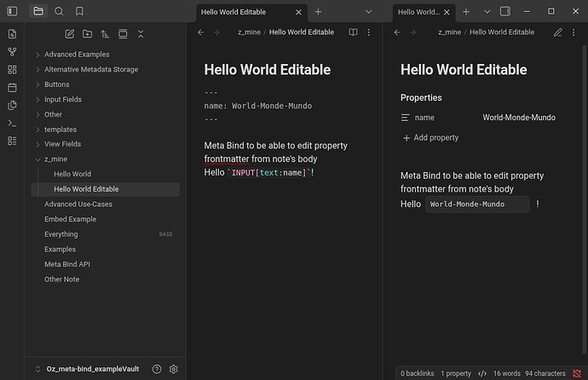Close left pane Hello World Editable tab
This screenshot has height=380, width=588.
298,12
